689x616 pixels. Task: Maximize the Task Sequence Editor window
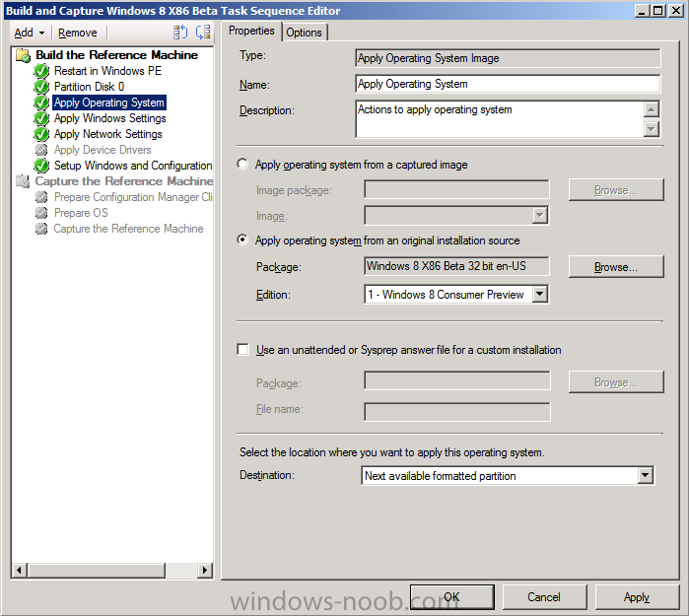(x=657, y=11)
